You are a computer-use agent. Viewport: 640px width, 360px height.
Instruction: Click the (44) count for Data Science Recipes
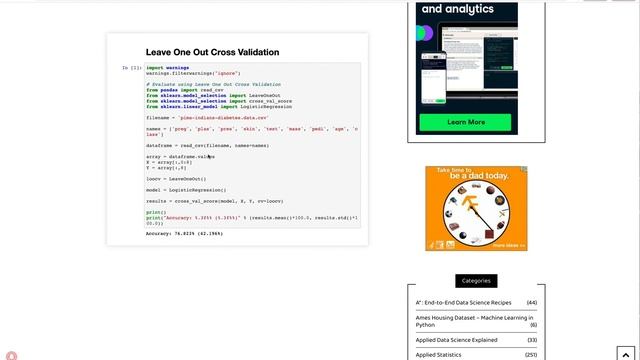click(531, 302)
